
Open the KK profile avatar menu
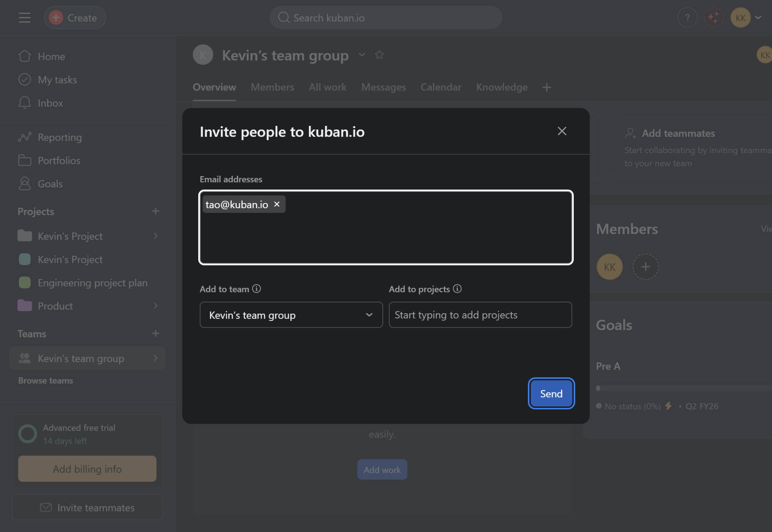(x=746, y=18)
